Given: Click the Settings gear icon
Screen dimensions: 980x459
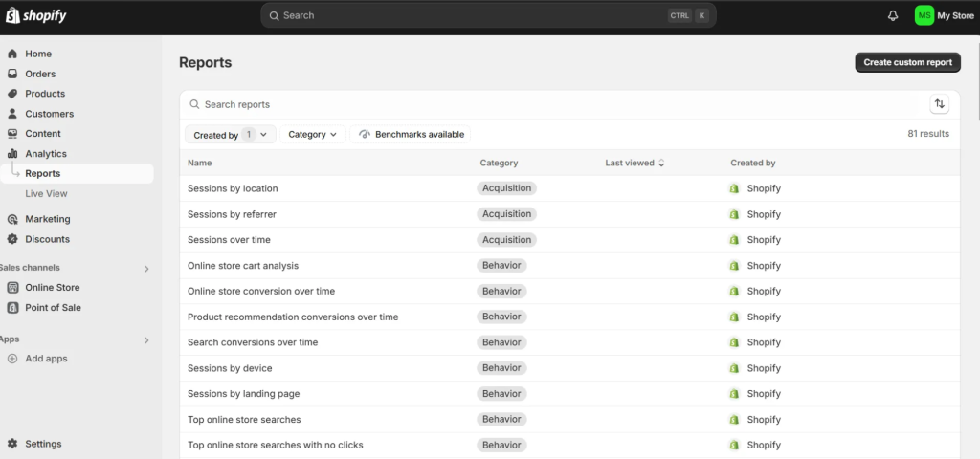Looking at the screenshot, I should coord(12,444).
